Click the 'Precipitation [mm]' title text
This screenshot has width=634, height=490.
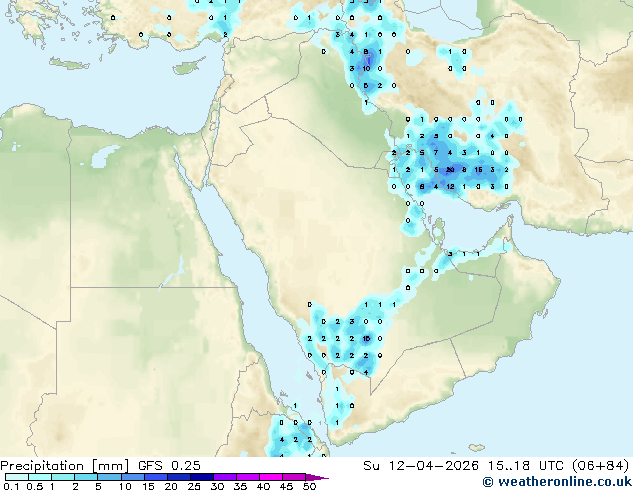point(65,466)
